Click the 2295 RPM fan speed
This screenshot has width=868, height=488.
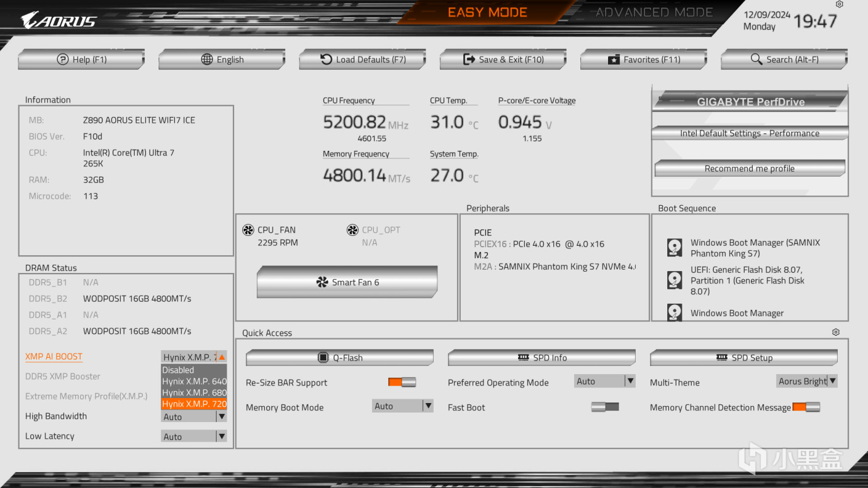278,243
